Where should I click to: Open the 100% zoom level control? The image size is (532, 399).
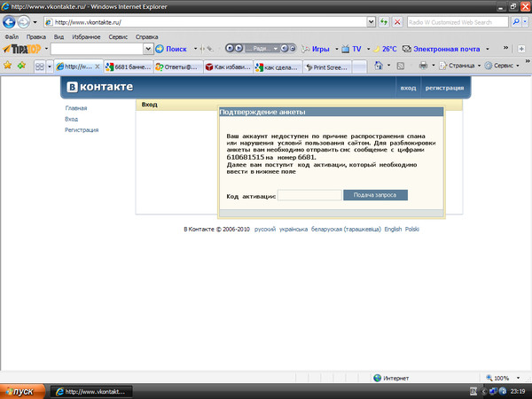click(x=503, y=378)
